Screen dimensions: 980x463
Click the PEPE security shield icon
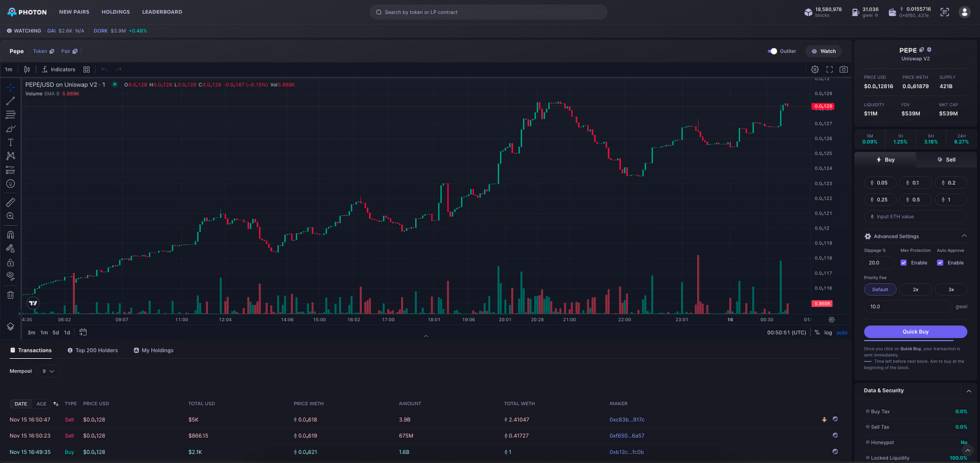point(929,50)
